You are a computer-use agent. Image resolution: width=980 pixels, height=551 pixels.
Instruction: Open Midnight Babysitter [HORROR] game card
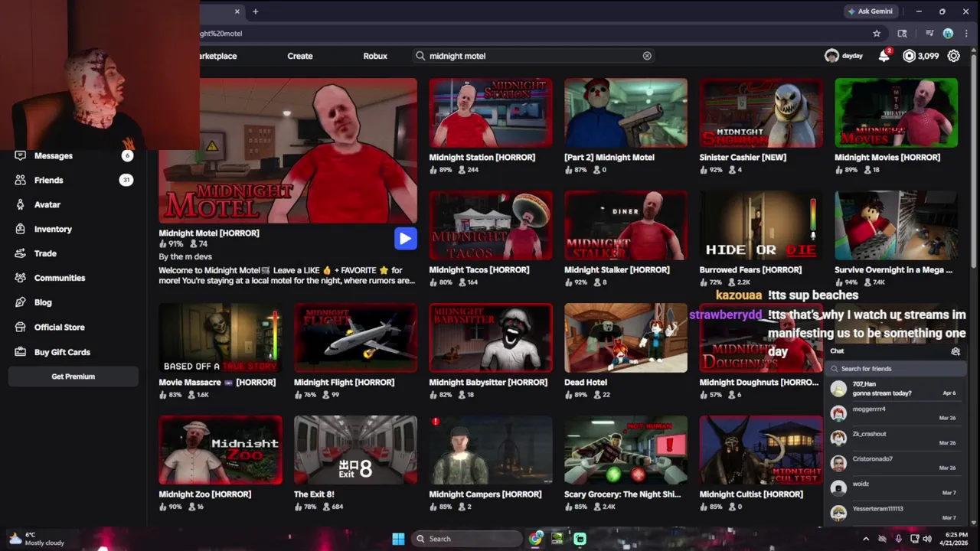[x=490, y=350]
